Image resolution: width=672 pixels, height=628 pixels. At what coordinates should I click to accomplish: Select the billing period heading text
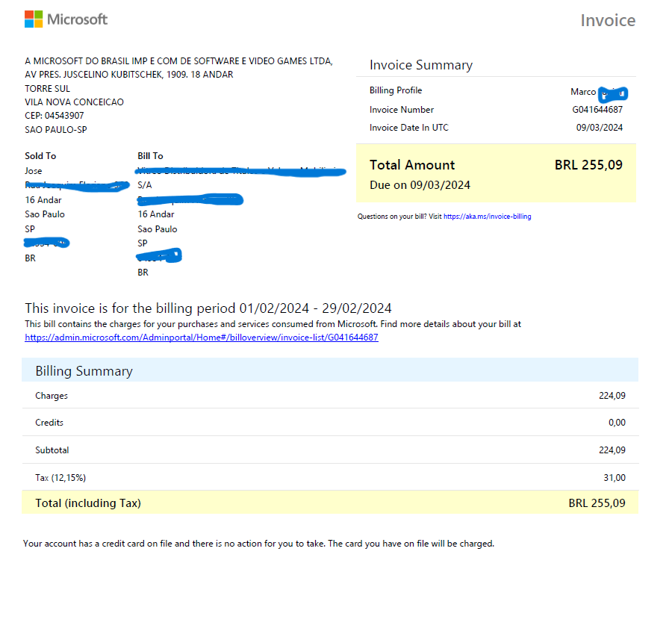click(208, 308)
